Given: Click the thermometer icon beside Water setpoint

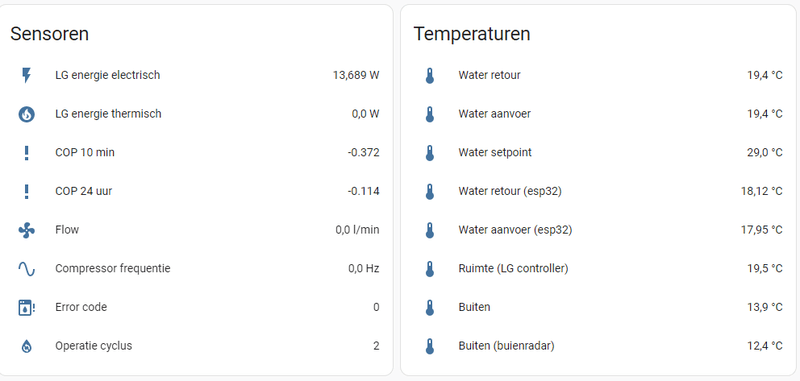Looking at the screenshot, I should click(x=430, y=153).
